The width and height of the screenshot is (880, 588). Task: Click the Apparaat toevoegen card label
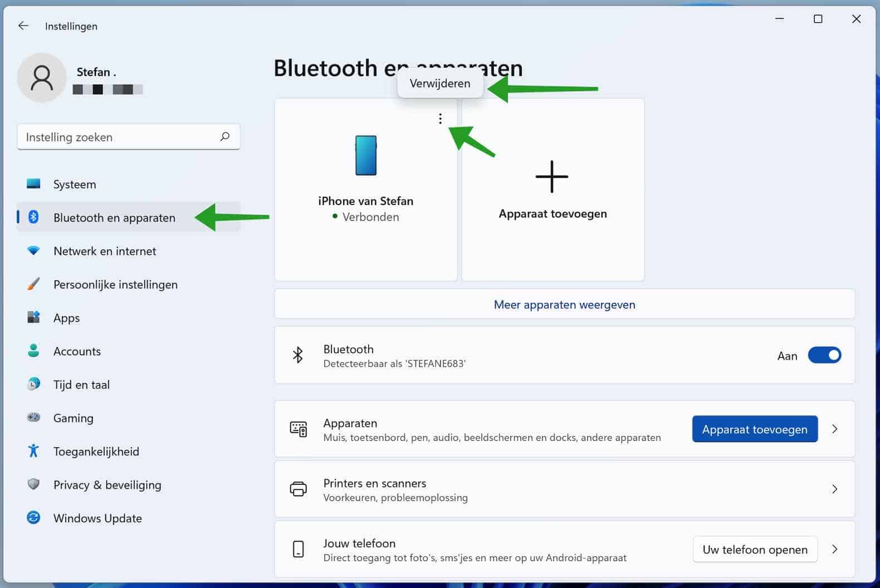[553, 214]
